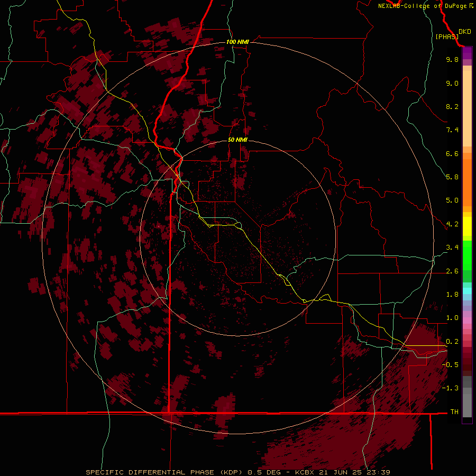Click the 1.0 value on the color scale
Viewport: 476px width, 476px height.
[452, 318]
